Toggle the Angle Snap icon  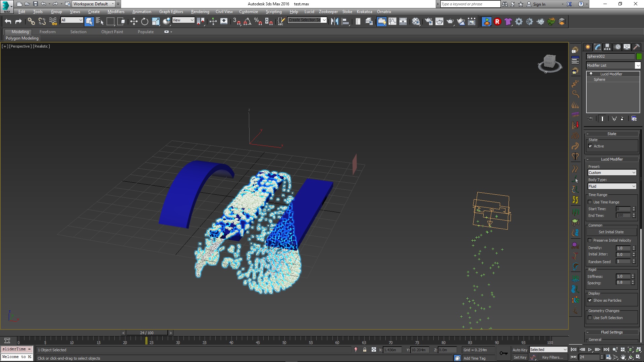click(247, 22)
